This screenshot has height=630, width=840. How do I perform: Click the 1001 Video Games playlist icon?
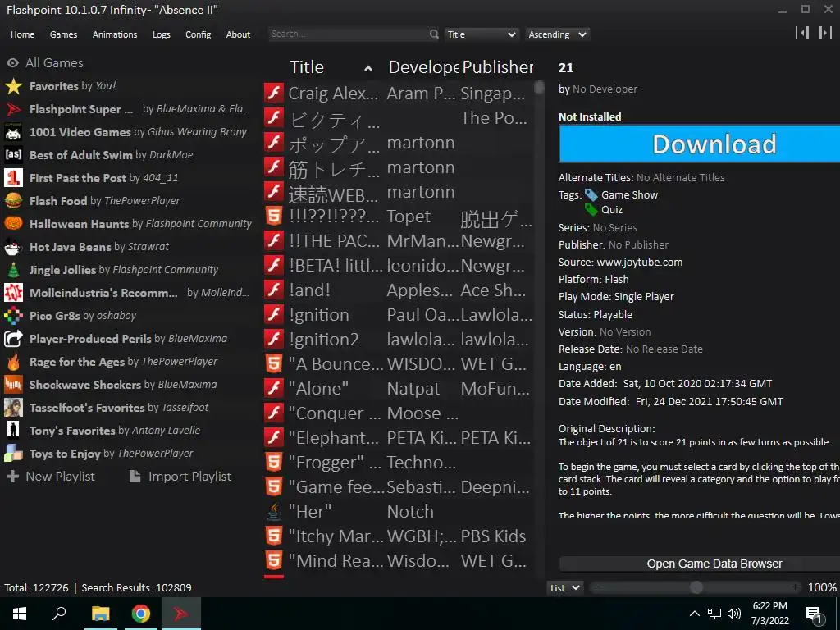point(13,132)
